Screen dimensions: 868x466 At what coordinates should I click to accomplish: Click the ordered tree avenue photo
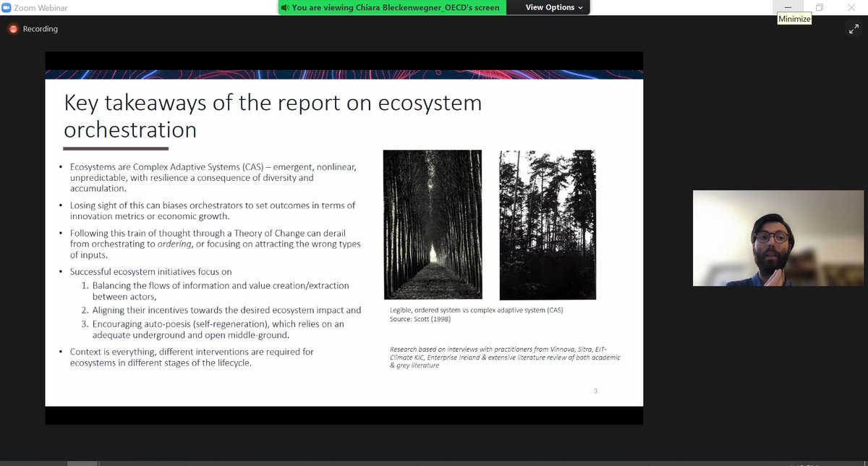click(433, 225)
